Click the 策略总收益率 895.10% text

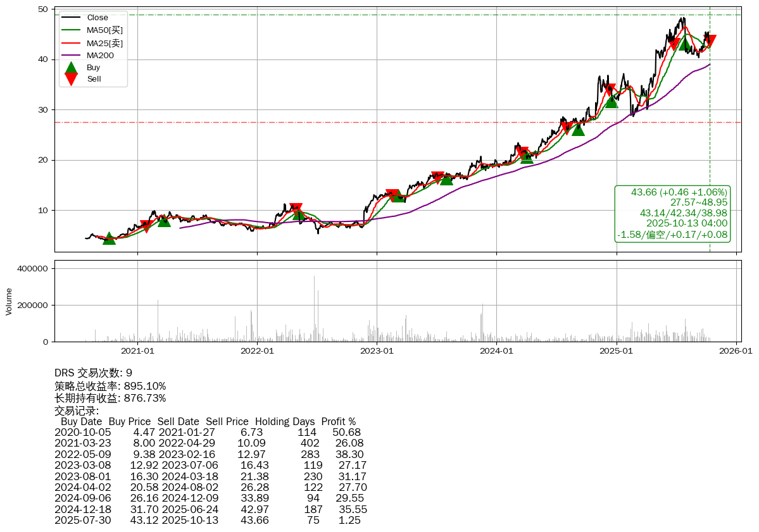point(110,386)
